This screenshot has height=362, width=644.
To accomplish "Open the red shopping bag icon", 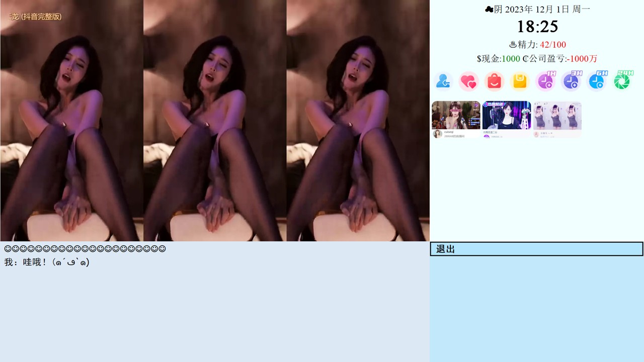I will (494, 81).
